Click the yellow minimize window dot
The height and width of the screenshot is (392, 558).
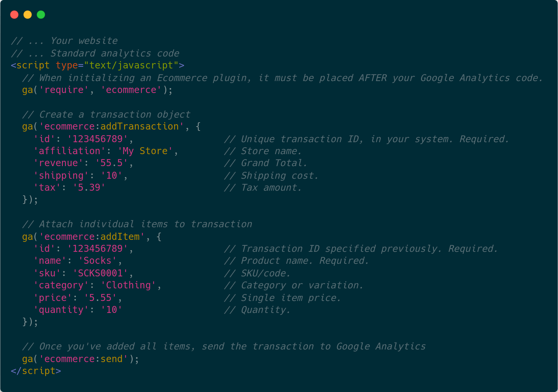tap(28, 15)
